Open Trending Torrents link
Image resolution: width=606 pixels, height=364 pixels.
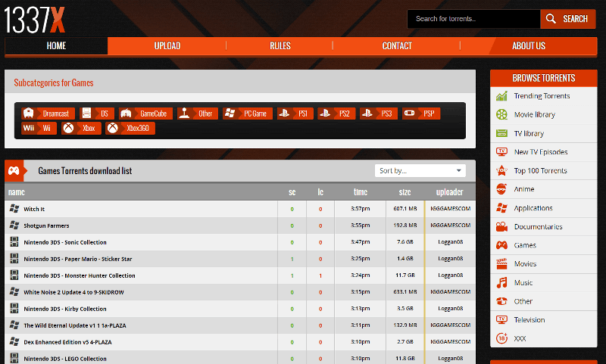[542, 95]
